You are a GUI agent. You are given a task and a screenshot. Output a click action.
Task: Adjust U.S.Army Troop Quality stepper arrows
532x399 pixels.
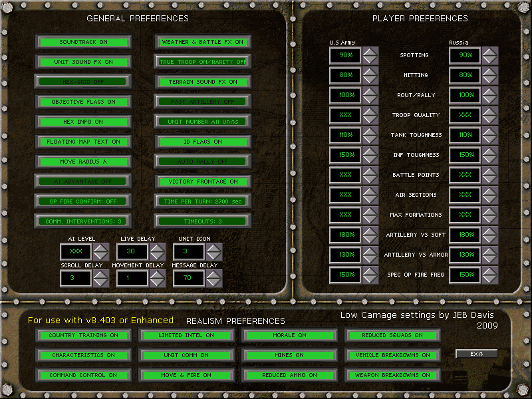click(370, 115)
